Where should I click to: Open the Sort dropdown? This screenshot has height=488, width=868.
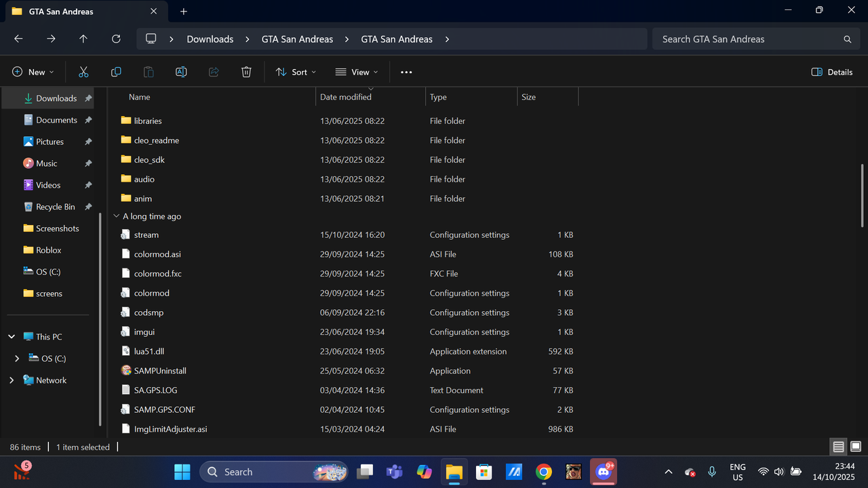[296, 72]
